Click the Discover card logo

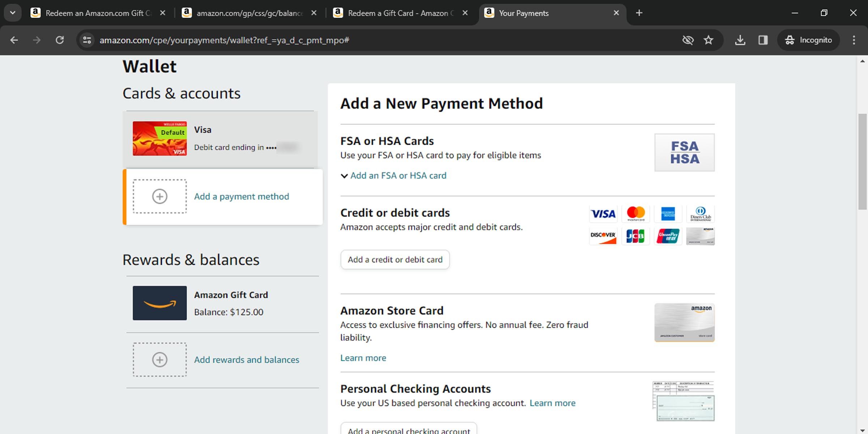click(603, 236)
